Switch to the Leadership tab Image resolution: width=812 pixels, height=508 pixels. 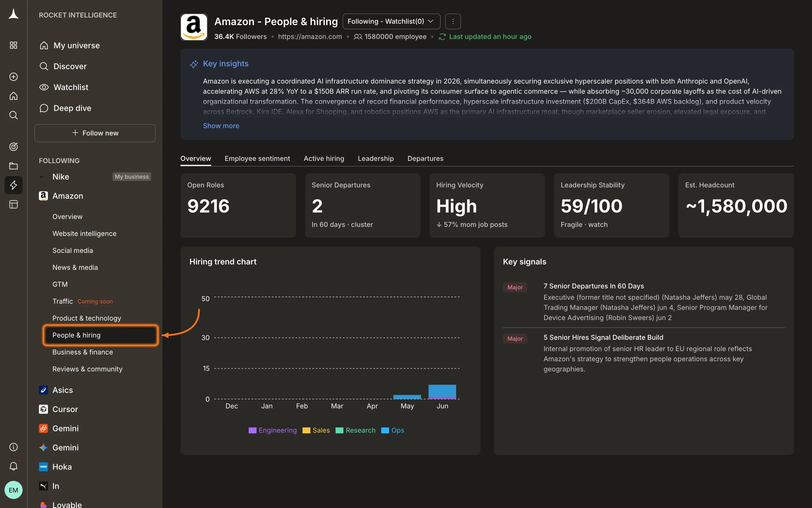point(376,159)
